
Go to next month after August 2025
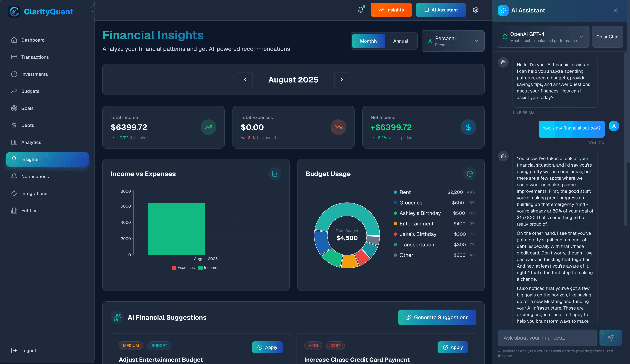(x=342, y=80)
